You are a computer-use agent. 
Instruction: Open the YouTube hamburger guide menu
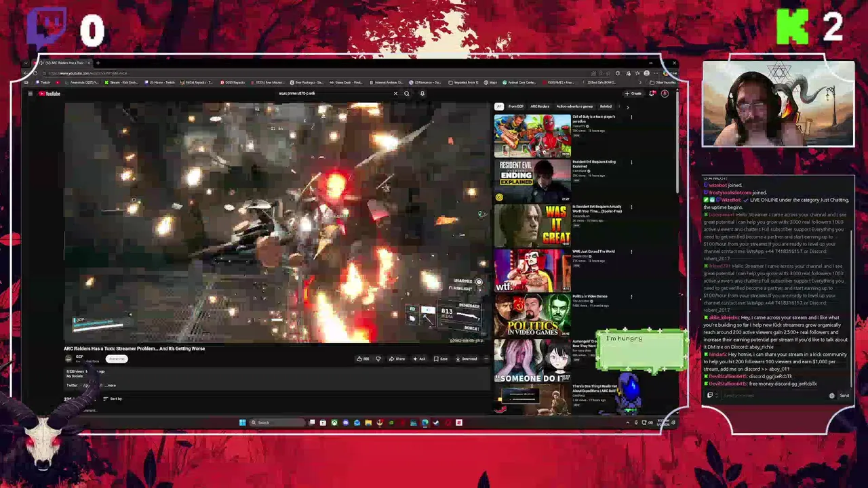tap(30, 94)
